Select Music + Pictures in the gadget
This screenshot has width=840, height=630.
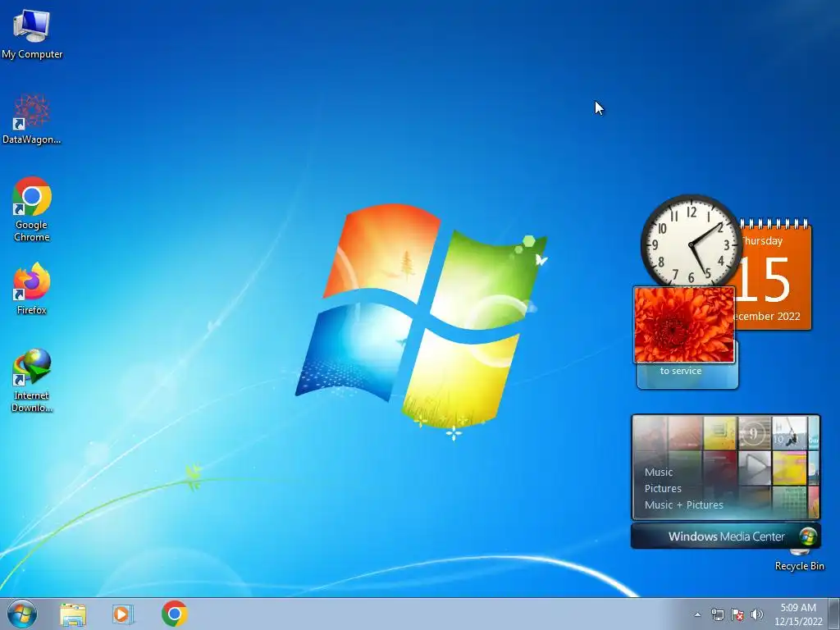(x=683, y=504)
